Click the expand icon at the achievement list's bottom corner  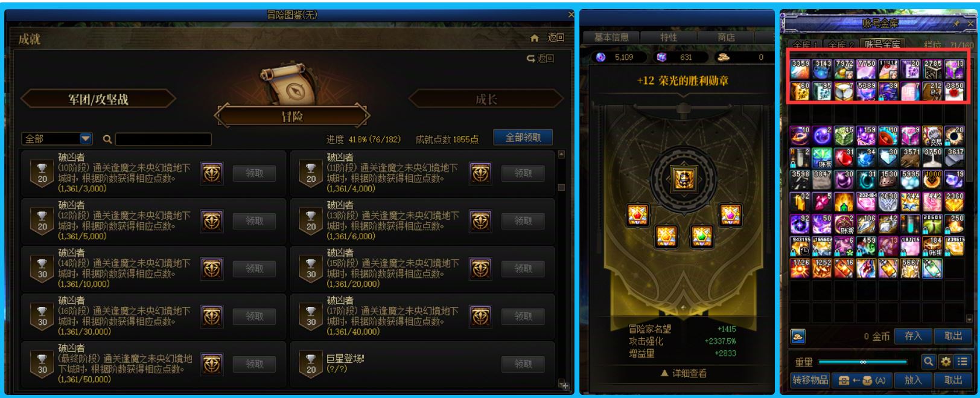pyautogui.click(x=562, y=384)
